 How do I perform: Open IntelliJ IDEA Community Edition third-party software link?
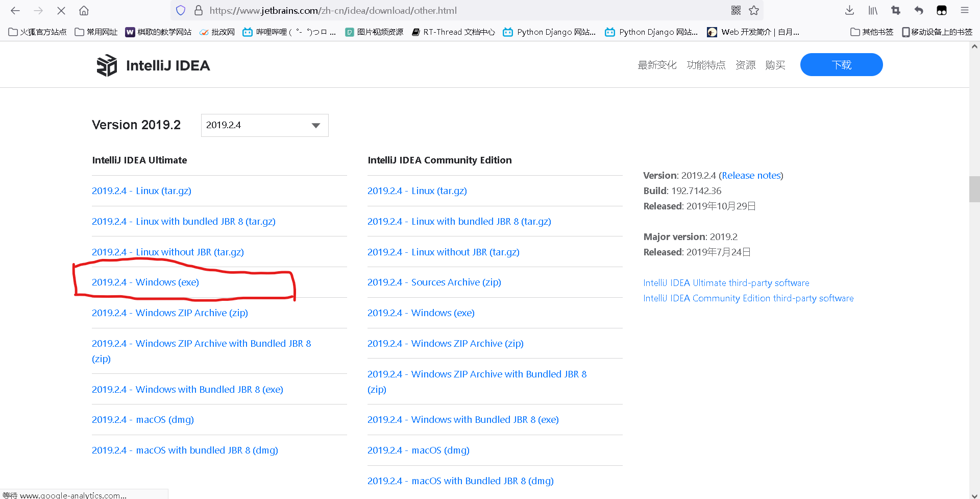coord(748,298)
